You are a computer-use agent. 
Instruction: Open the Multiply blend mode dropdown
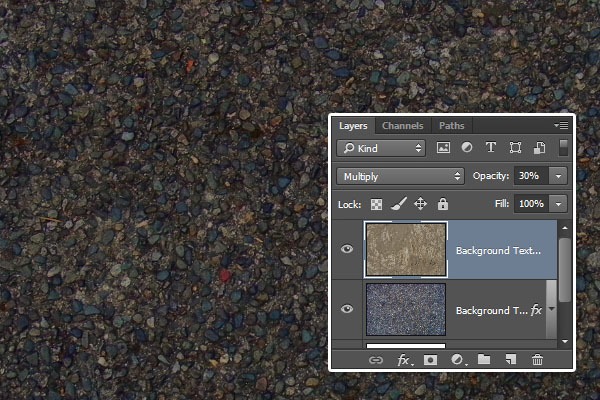pos(401,176)
